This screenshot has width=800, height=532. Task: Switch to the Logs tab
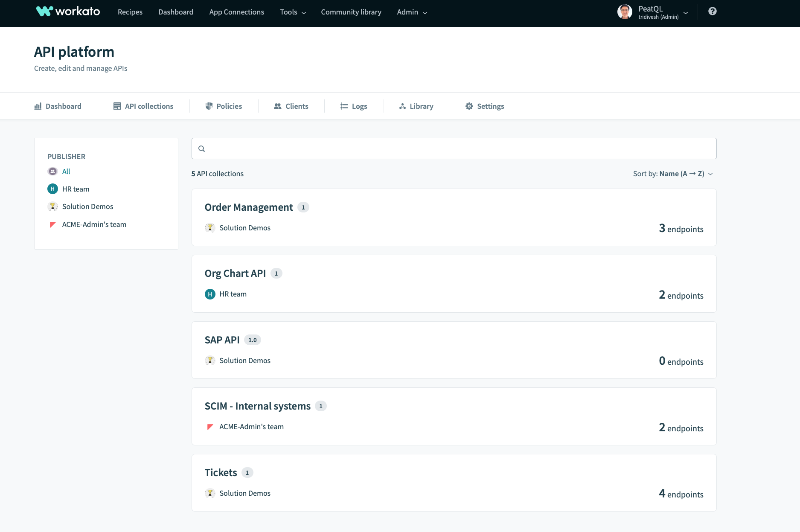tap(354, 106)
